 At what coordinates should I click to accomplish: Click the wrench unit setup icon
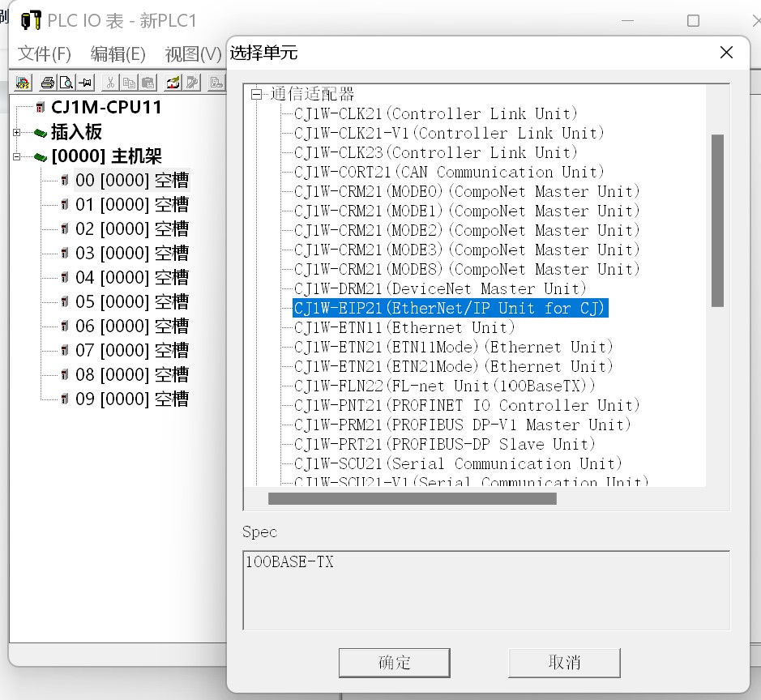tap(193, 83)
